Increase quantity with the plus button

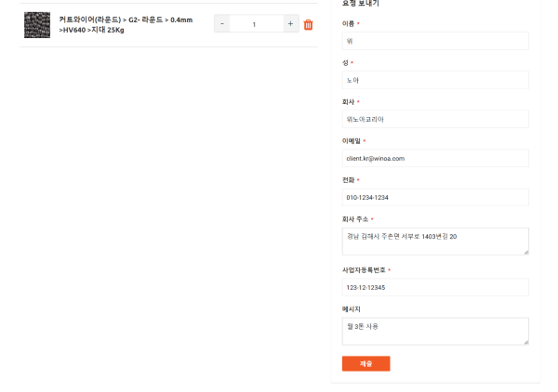click(290, 24)
